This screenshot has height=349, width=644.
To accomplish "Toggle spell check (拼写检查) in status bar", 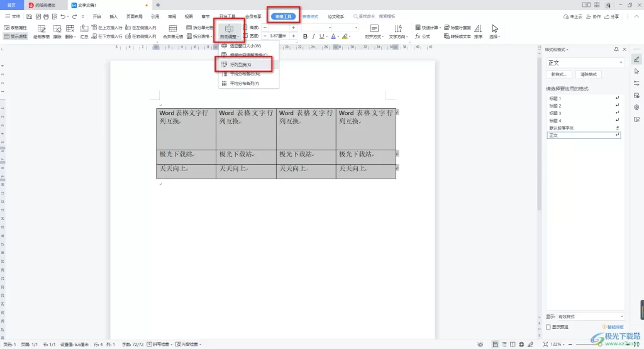I will click(160, 344).
